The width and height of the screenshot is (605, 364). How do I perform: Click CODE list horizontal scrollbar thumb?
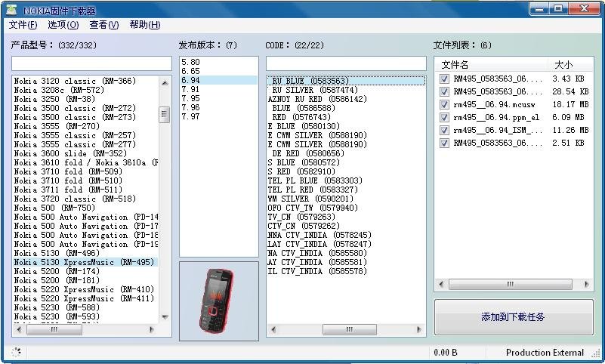pyautogui.click(x=350, y=330)
